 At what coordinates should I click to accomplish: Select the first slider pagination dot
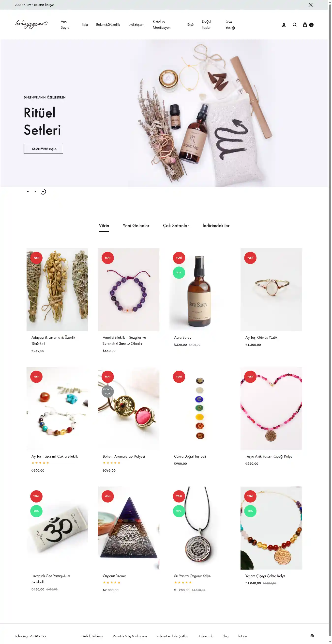(28, 192)
